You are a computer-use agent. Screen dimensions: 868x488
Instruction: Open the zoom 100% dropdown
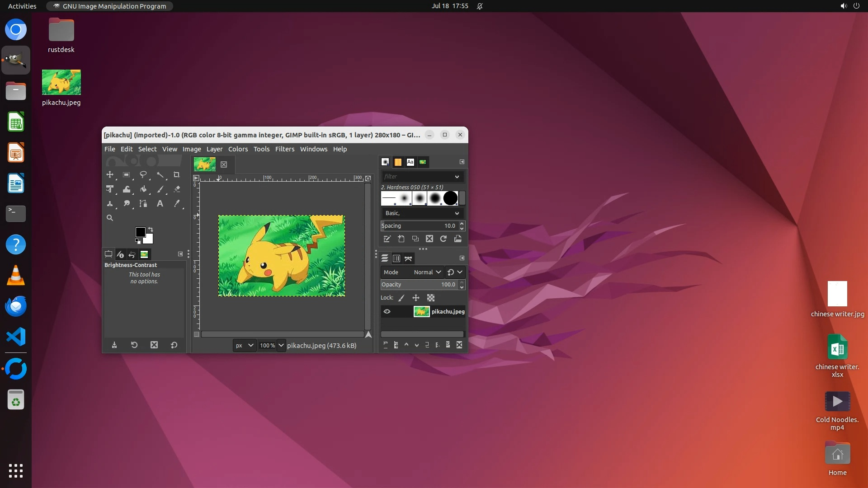point(281,345)
